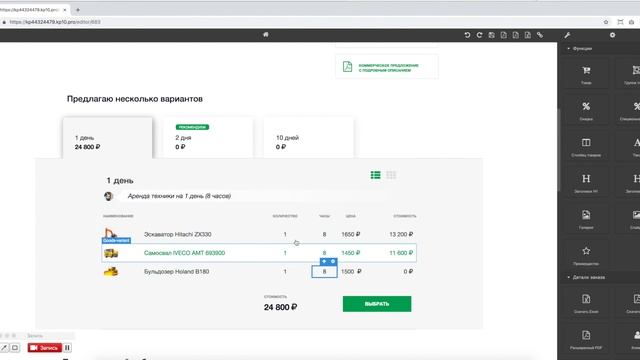Select the 10 дней variant tab
The width and height of the screenshot is (640, 360).
(x=309, y=138)
